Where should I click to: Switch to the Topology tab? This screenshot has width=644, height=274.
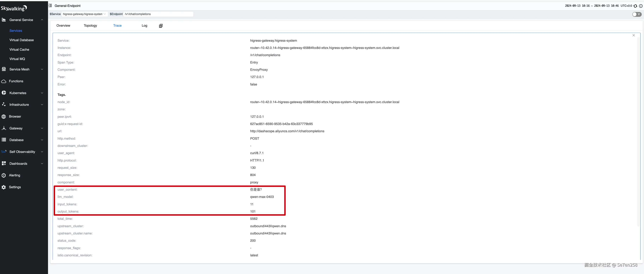click(x=90, y=25)
